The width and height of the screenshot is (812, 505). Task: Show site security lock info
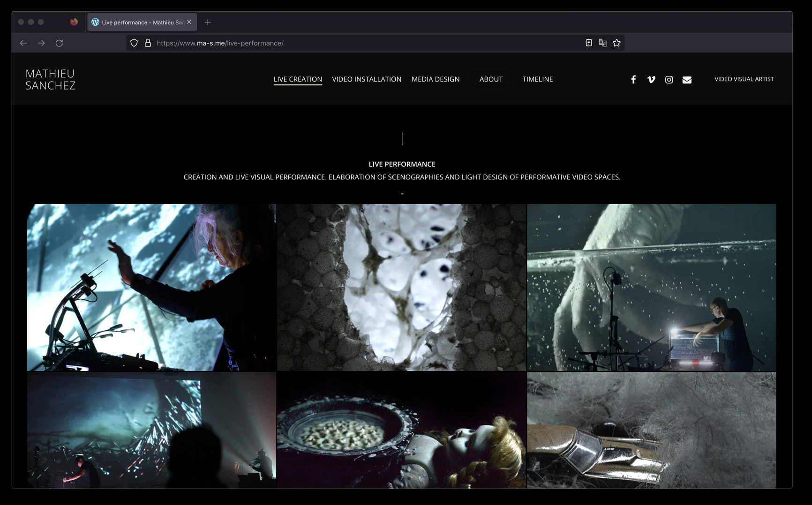[148, 43]
